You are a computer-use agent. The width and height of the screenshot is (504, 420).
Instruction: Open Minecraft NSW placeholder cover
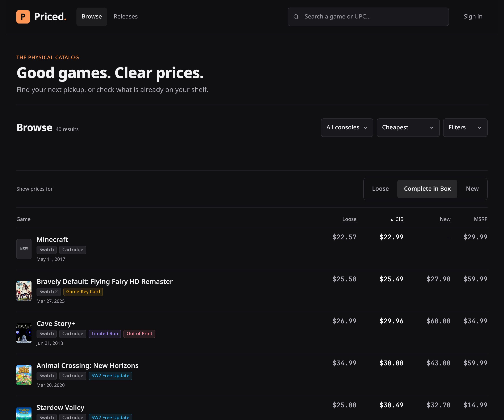[24, 249]
